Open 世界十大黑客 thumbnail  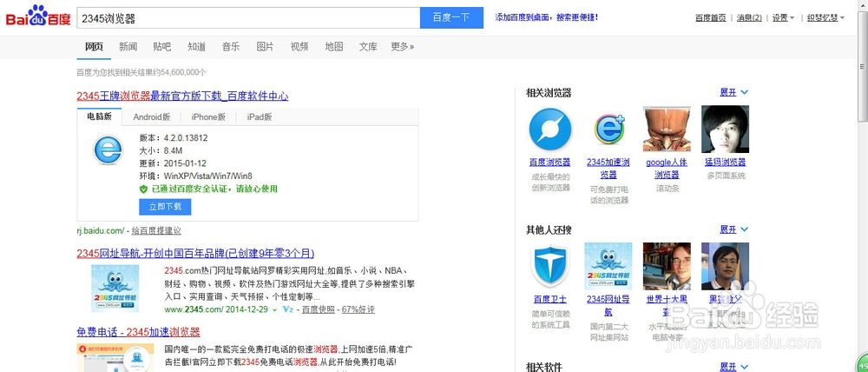(x=667, y=266)
